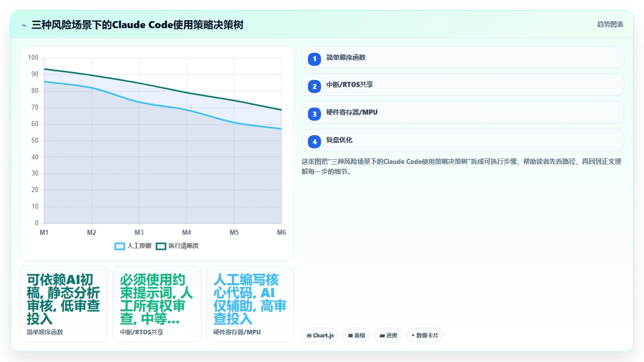
Task: Select the 硬件寄存器/MPU step row
Action: point(462,113)
